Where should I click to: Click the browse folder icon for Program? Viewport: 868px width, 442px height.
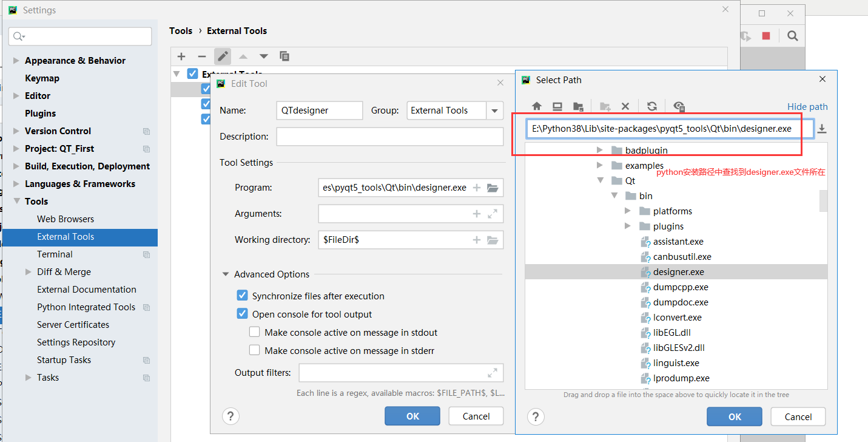[493, 188]
